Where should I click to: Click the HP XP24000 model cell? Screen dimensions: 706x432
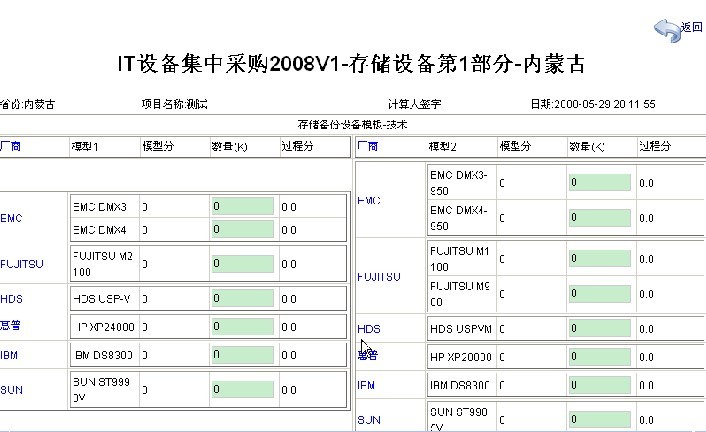(104, 327)
